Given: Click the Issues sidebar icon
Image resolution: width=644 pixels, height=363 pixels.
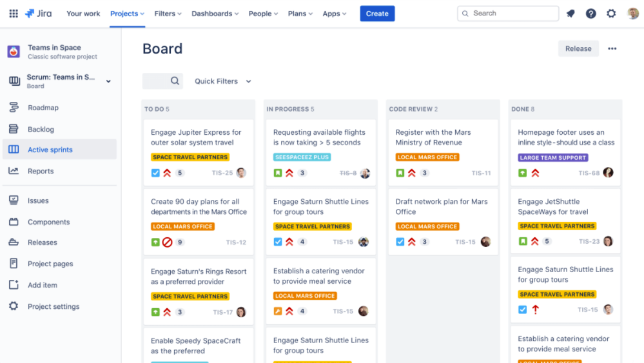Looking at the screenshot, I should pos(14,201).
